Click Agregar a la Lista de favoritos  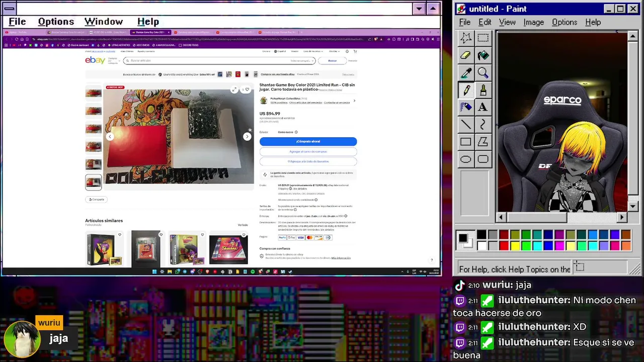(308, 161)
